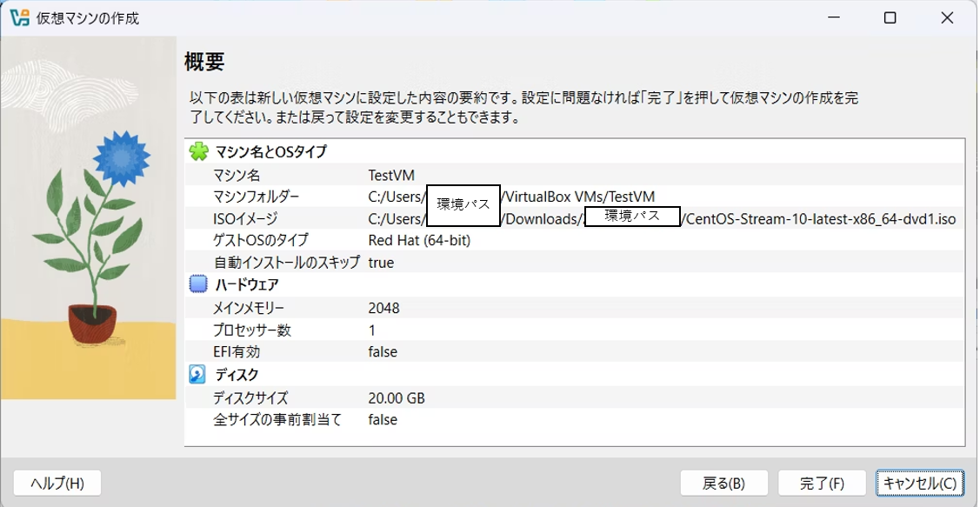Screen dimensions: 980x507
Task: Click the disk icon beside ディスク
Action: [197, 375]
